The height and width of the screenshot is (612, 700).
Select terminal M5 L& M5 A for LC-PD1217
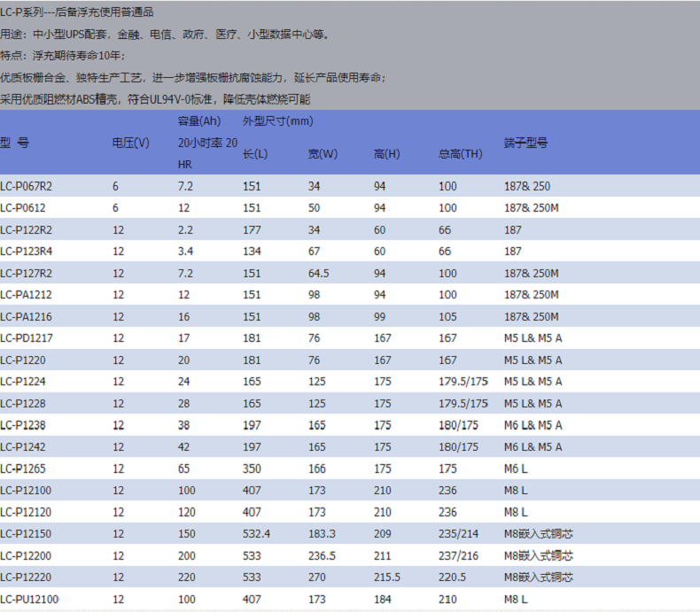click(x=533, y=338)
